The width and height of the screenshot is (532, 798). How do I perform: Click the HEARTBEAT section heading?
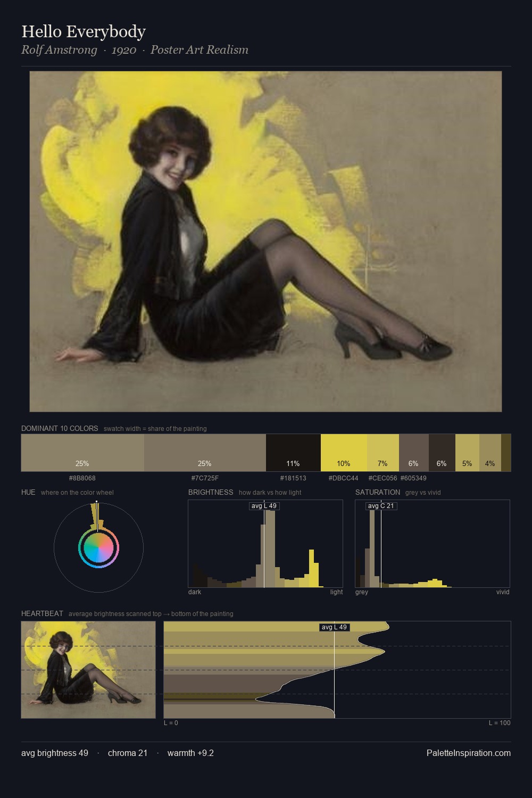tap(42, 613)
